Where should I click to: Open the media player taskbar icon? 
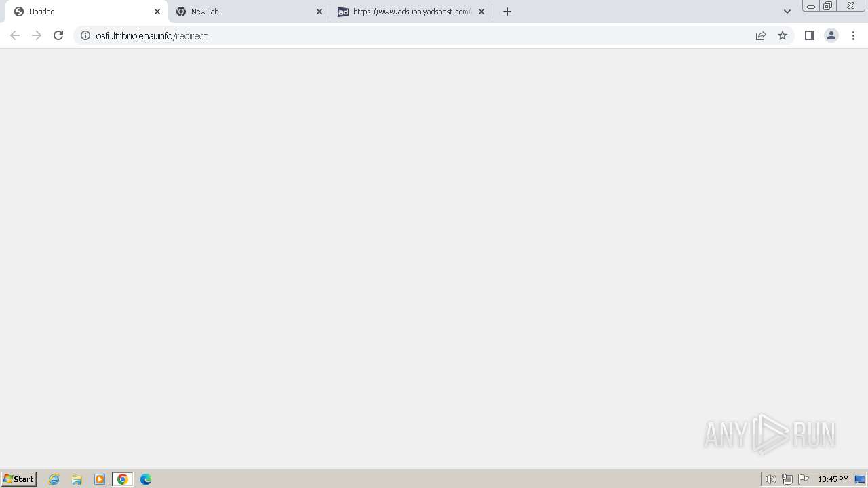100,479
